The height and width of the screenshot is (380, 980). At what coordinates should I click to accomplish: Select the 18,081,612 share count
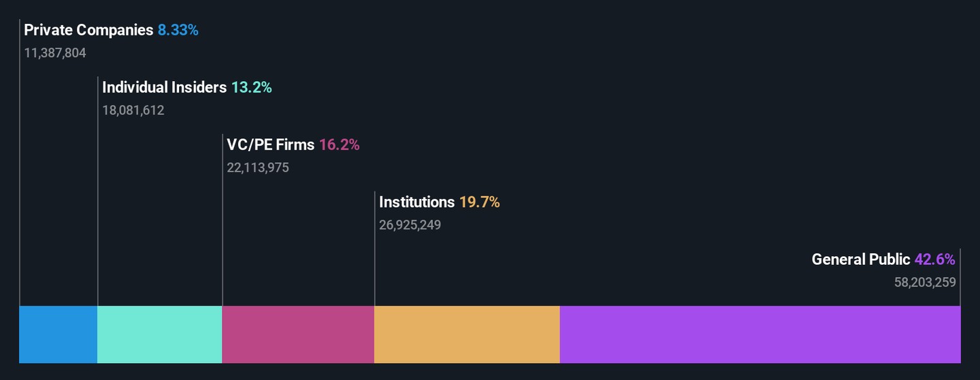[x=133, y=110]
